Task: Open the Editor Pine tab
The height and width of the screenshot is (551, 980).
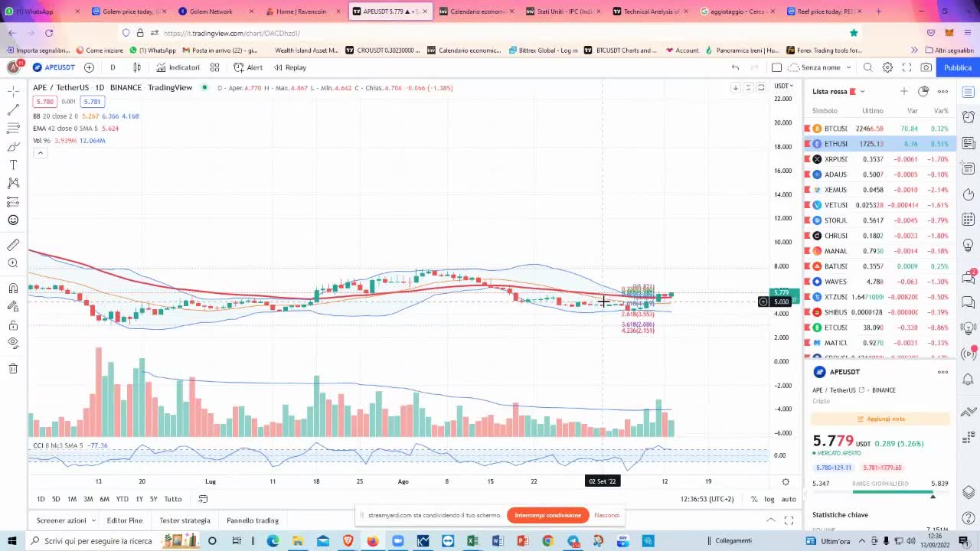Action: click(125, 520)
